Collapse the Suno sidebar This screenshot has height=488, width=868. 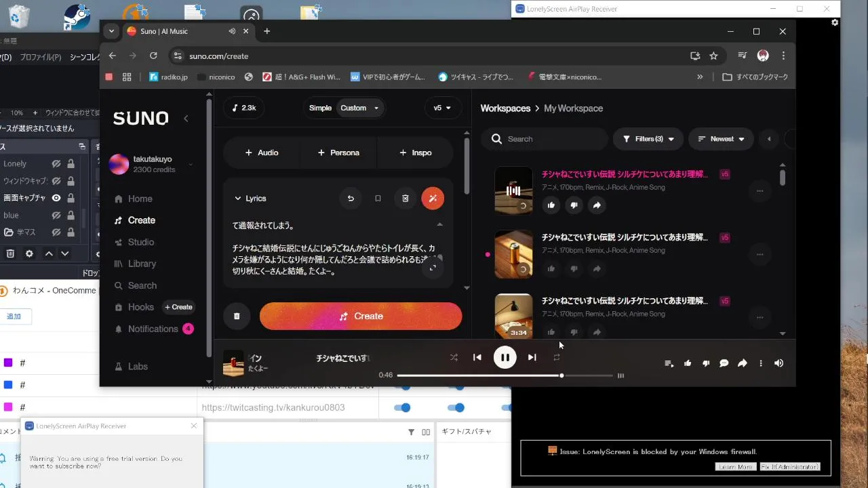pos(186,119)
